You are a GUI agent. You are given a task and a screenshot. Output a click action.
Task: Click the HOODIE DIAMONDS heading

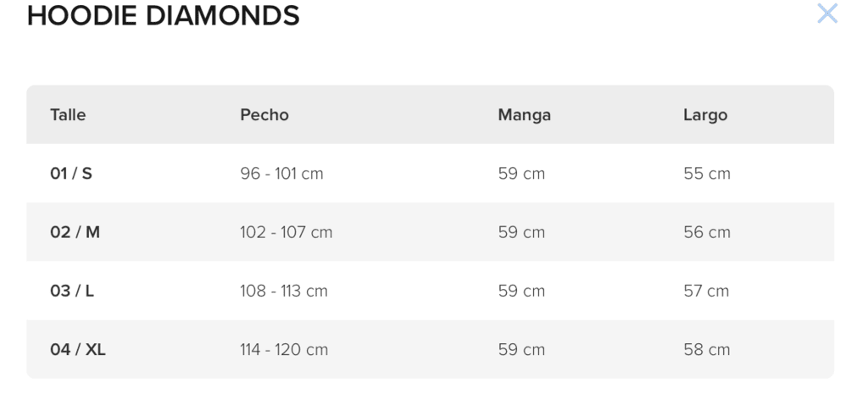[164, 15]
